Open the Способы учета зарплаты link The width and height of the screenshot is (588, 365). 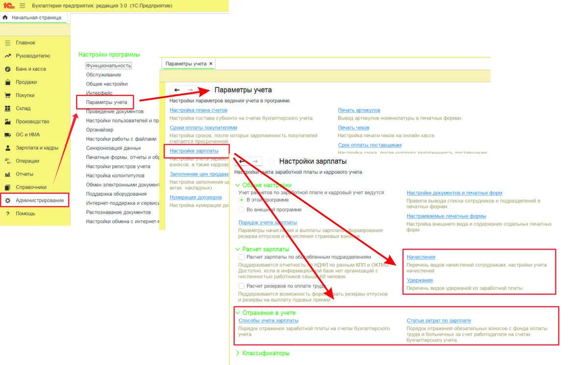[x=268, y=320]
